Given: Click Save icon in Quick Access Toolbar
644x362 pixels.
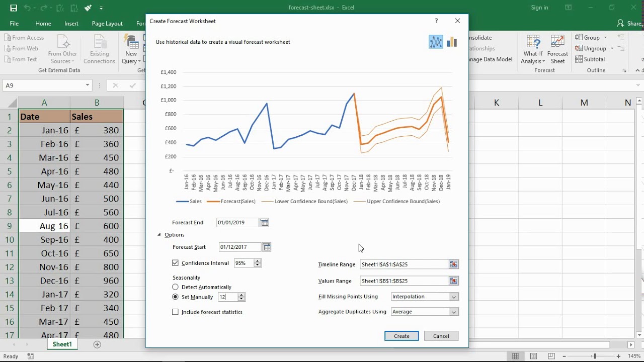Looking at the screenshot, I should tap(14, 8).
